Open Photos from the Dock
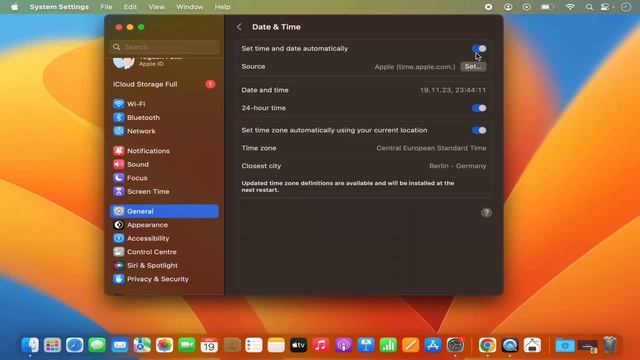 click(x=164, y=345)
